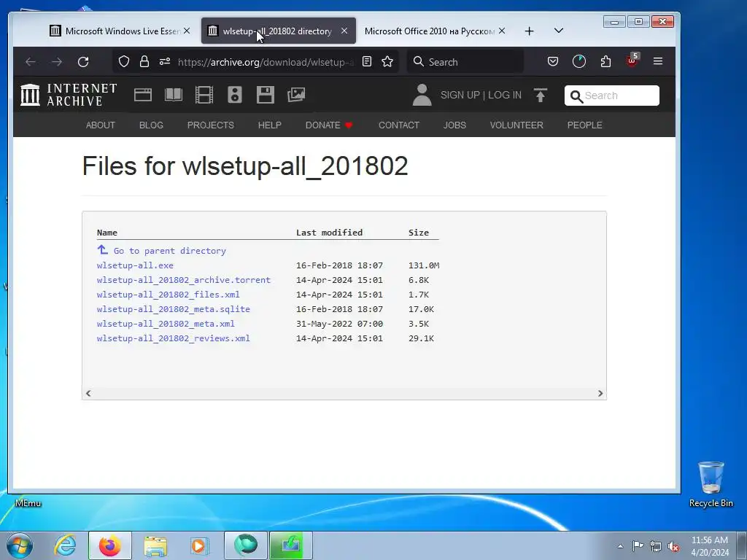Click the muted volume tray icon
This screenshot has height=560, width=747.
click(673, 547)
